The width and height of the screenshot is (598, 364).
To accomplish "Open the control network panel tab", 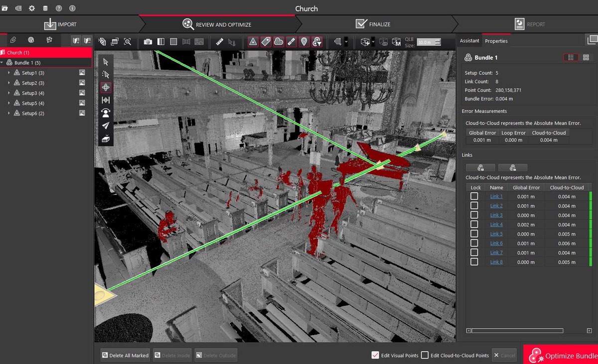I will [x=49, y=40].
